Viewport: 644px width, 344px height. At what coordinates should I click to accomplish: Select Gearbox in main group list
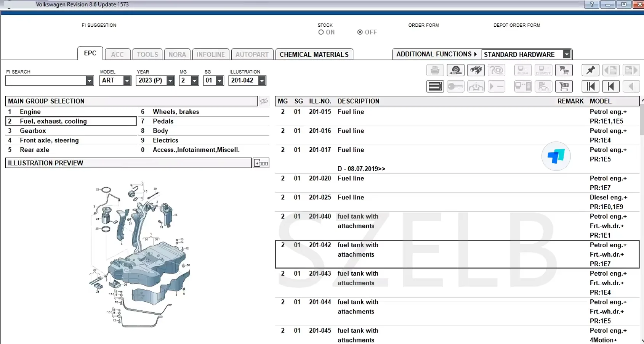point(33,131)
